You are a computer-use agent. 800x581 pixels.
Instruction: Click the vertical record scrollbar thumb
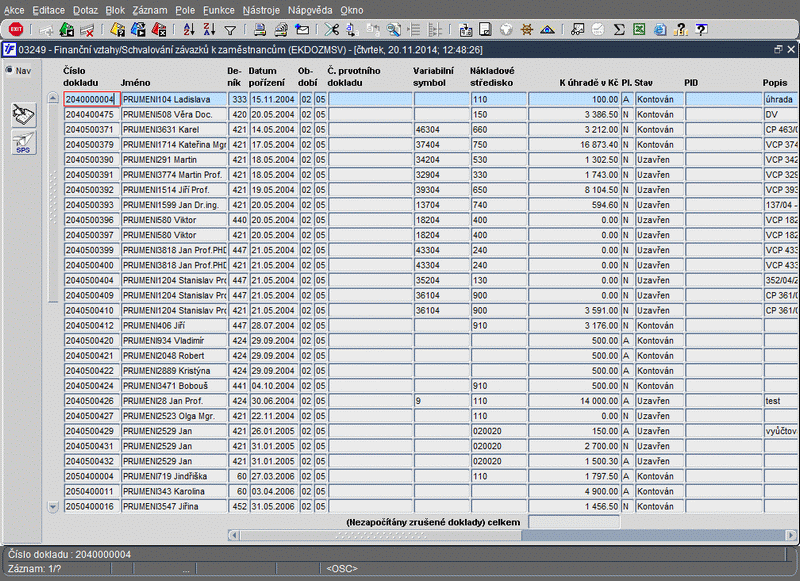click(53, 203)
